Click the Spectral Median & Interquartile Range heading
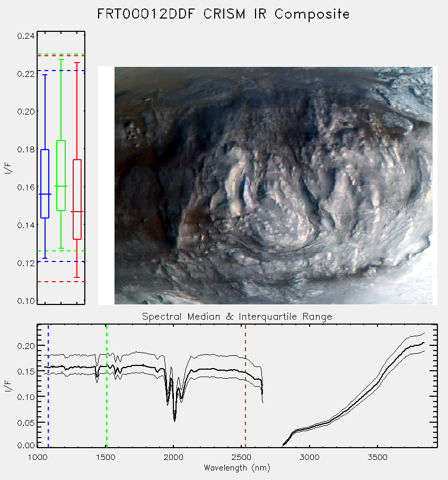 tap(237, 317)
